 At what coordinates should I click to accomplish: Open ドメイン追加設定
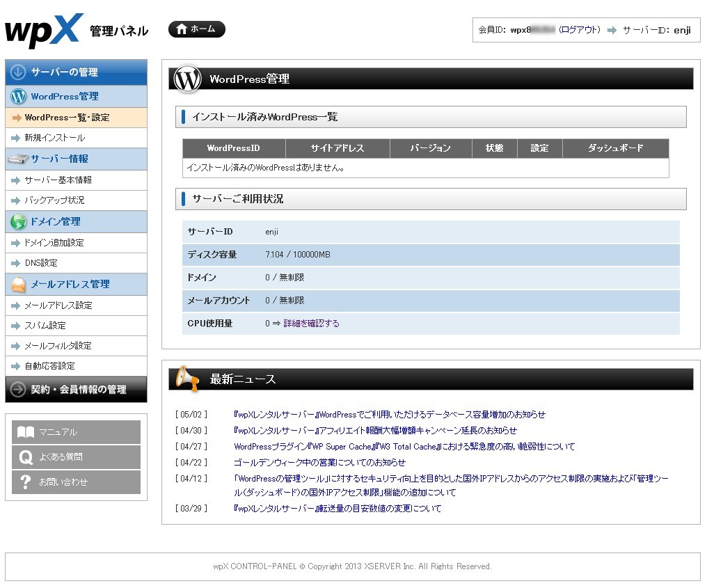coord(77,243)
